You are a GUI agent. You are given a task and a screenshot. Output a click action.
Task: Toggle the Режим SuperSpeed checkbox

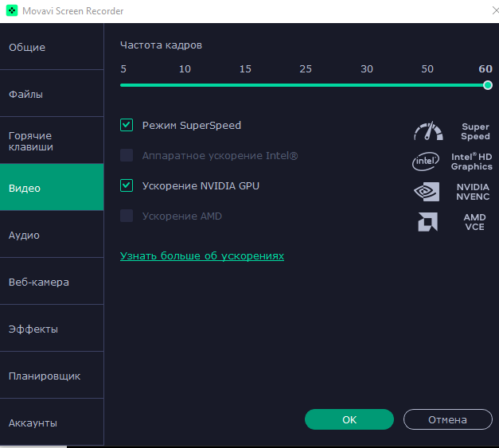[127, 125]
